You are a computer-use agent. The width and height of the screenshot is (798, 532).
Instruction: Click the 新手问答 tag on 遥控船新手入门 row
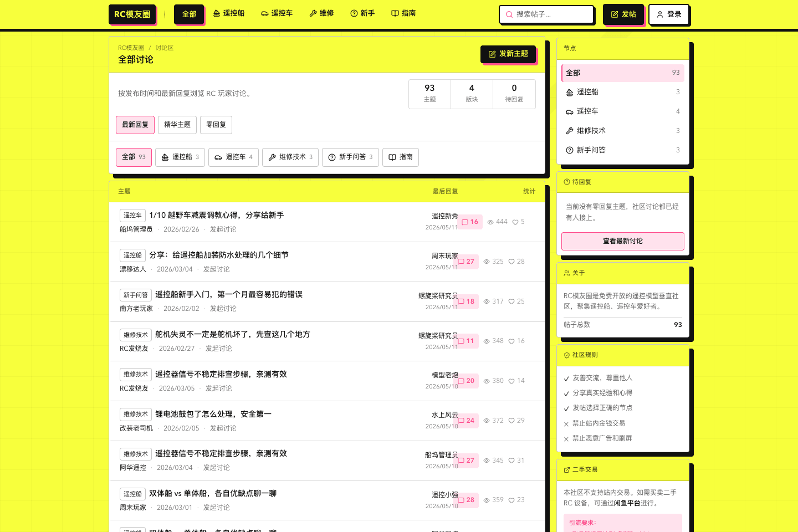136,295
